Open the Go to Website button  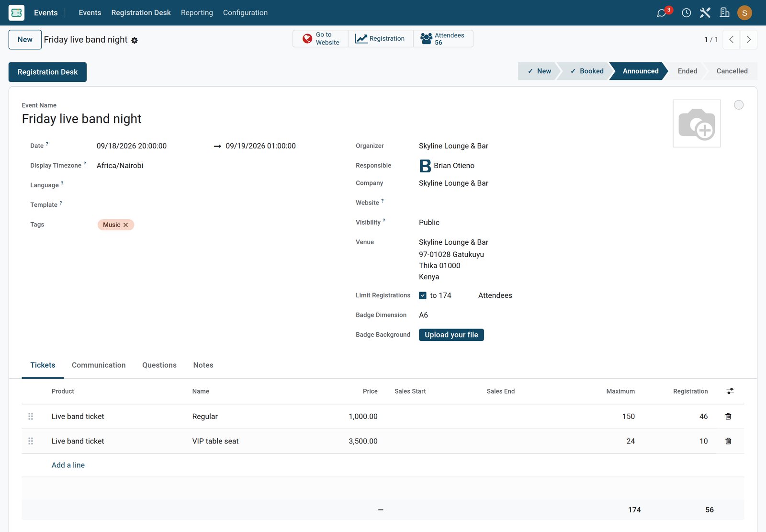point(320,39)
